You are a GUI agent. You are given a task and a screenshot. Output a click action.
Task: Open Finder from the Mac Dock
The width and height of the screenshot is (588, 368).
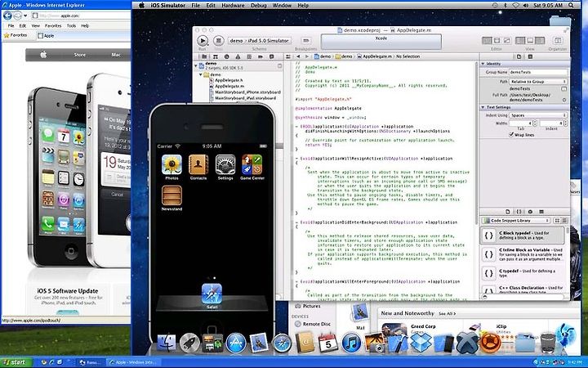[166, 343]
